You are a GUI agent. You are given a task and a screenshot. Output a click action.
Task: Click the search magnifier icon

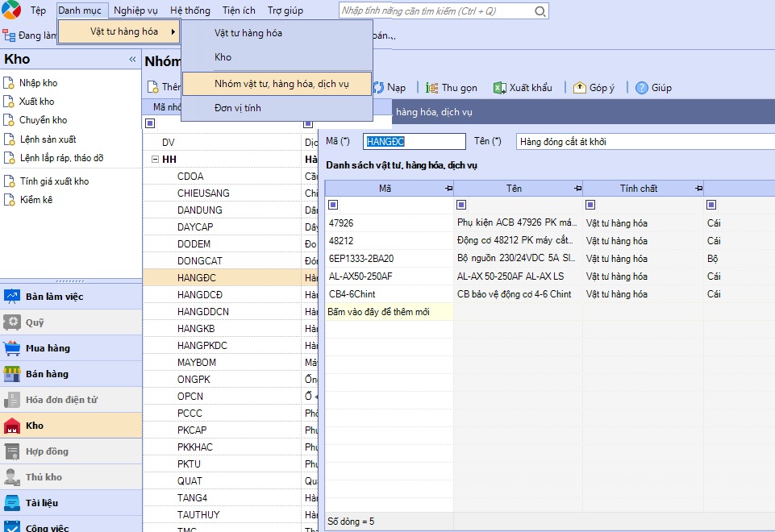pos(540,10)
